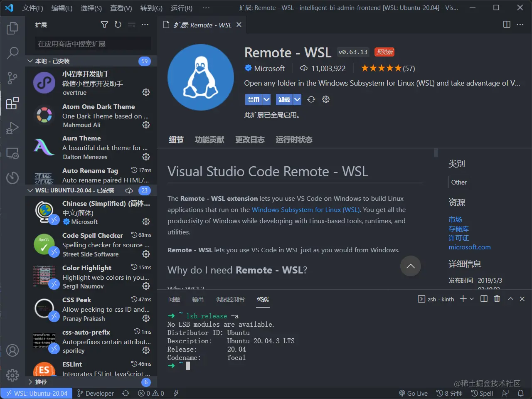Open the 编辑(E) menu
This screenshot has width=532, height=399.
62,8
